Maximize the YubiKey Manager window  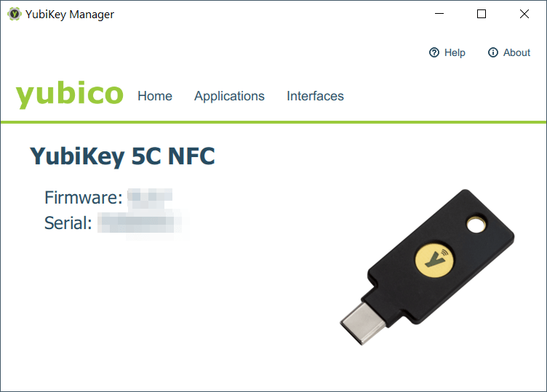pos(482,14)
